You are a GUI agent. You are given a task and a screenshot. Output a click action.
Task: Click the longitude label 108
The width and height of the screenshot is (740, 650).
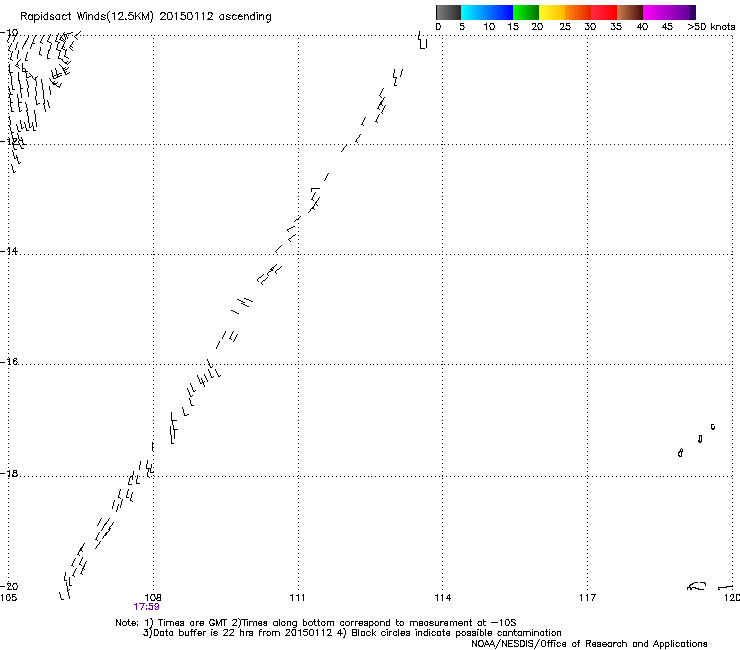153,598
